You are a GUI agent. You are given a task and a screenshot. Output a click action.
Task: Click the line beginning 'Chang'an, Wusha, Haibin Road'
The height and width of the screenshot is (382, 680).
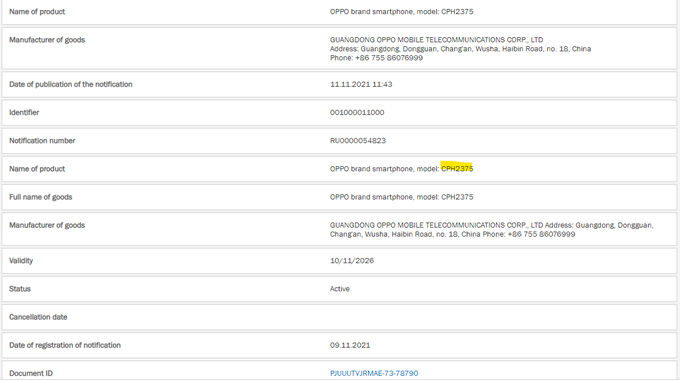(452, 235)
